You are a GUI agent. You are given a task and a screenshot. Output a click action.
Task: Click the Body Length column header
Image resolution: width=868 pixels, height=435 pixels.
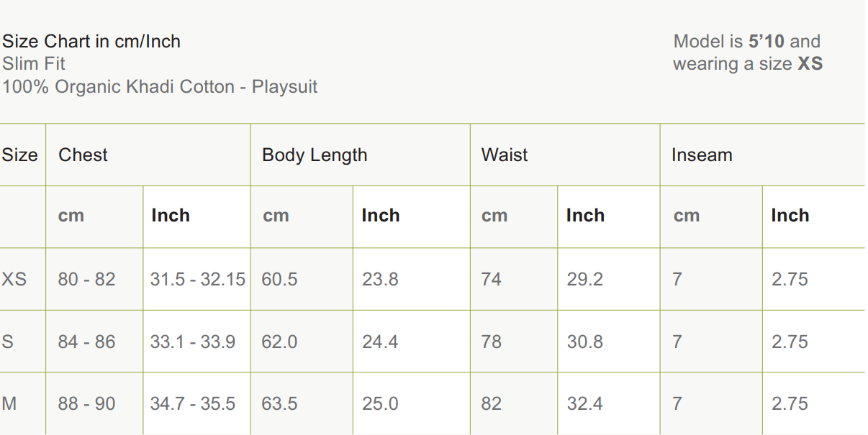click(315, 155)
